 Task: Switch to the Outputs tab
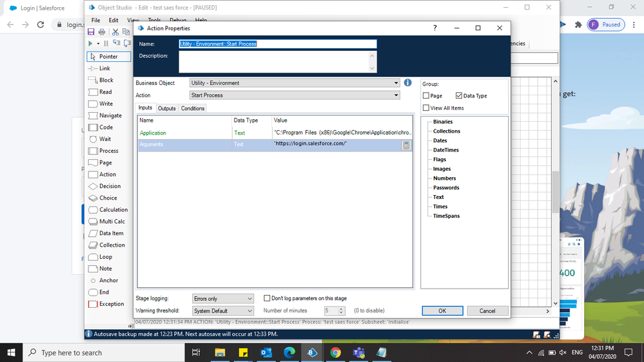(x=167, y=108)
